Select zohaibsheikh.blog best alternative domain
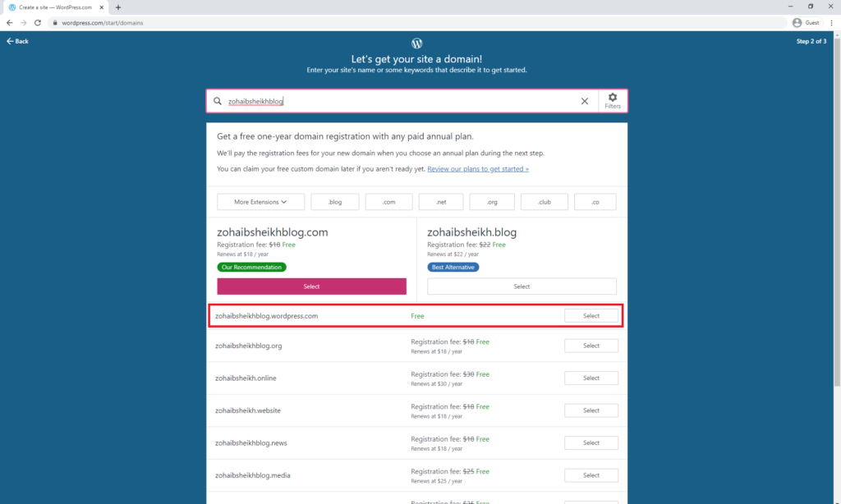The image size is (841, 504). [522, 286]
